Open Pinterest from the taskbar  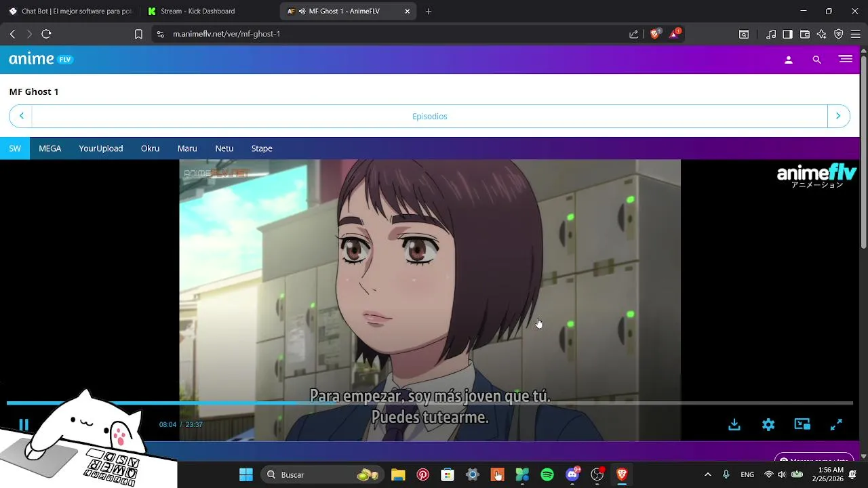(x=423, y=474)
